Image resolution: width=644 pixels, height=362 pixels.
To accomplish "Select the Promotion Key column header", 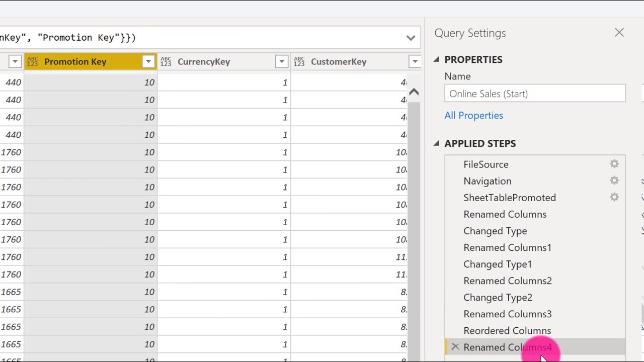I will [x=91, y=61].
